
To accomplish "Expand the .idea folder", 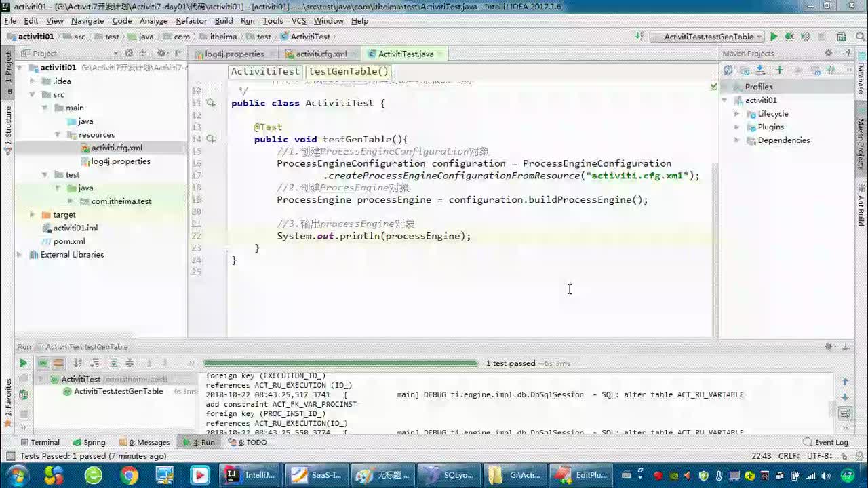I will (32, 81).
